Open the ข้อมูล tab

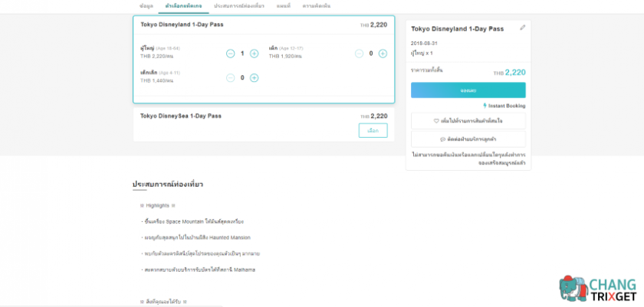146,6
